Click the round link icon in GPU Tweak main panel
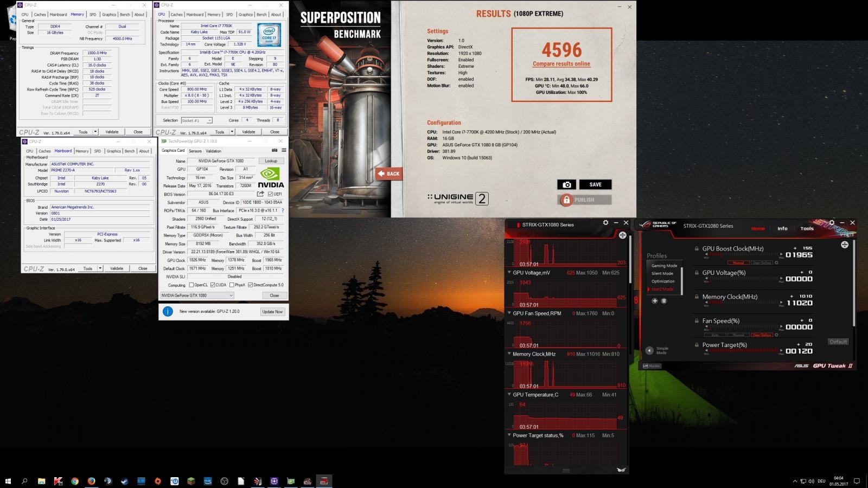Screen dimensions: 868x488 845,245
